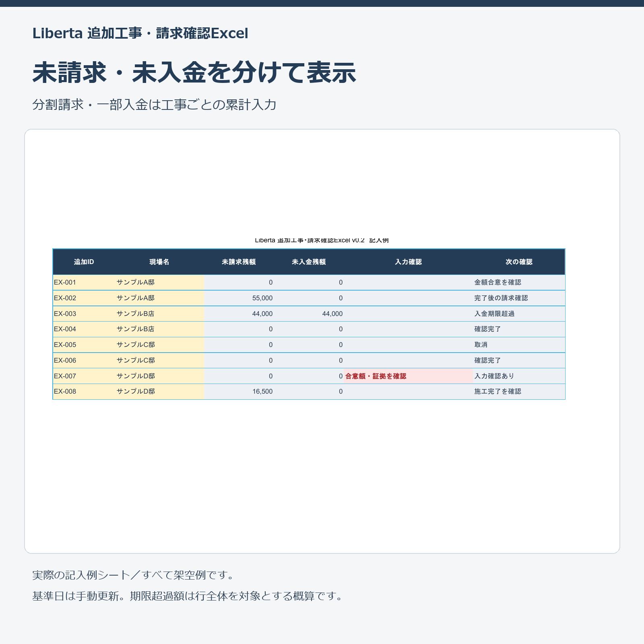Click the 現場名 column header
This screenshot has height=644, width=644.
(159, 262)
